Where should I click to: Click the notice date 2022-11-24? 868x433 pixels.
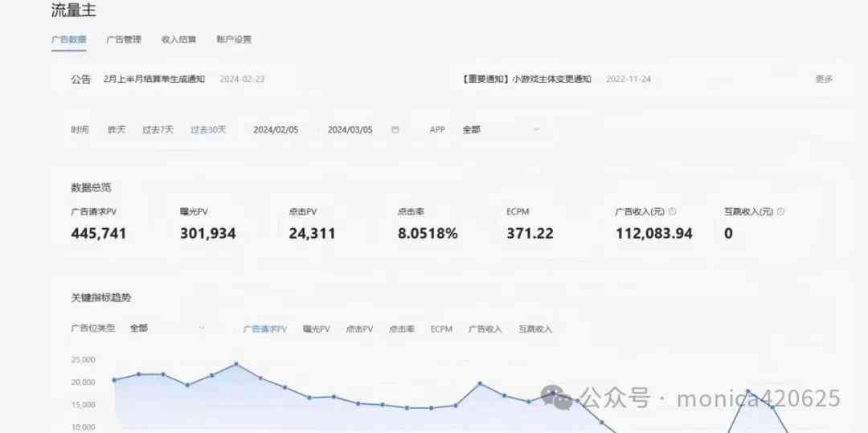point(628,79)
